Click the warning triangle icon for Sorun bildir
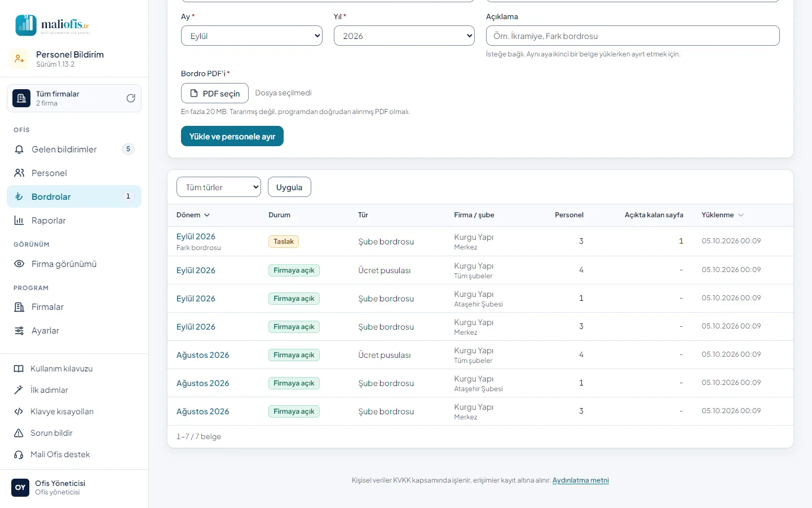Viewport: 812px width, 508px height. [x=19, y=433]
